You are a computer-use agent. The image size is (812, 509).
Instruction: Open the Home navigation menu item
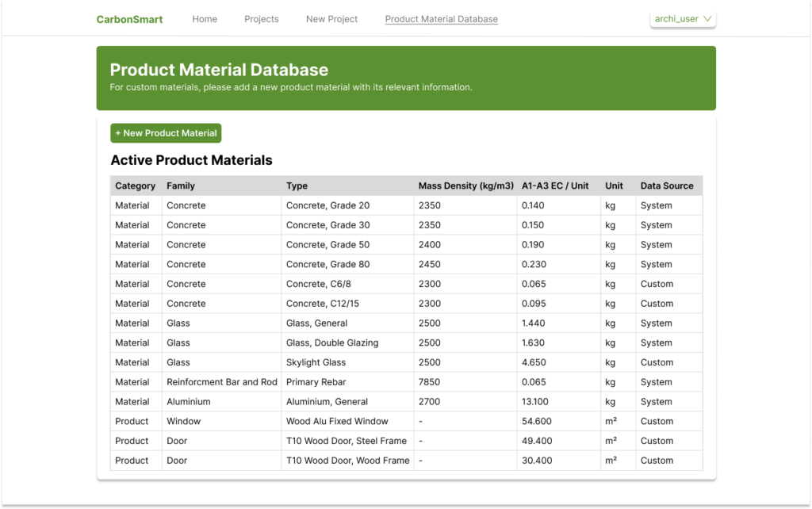pyautogui.click(x=205, y=19)
